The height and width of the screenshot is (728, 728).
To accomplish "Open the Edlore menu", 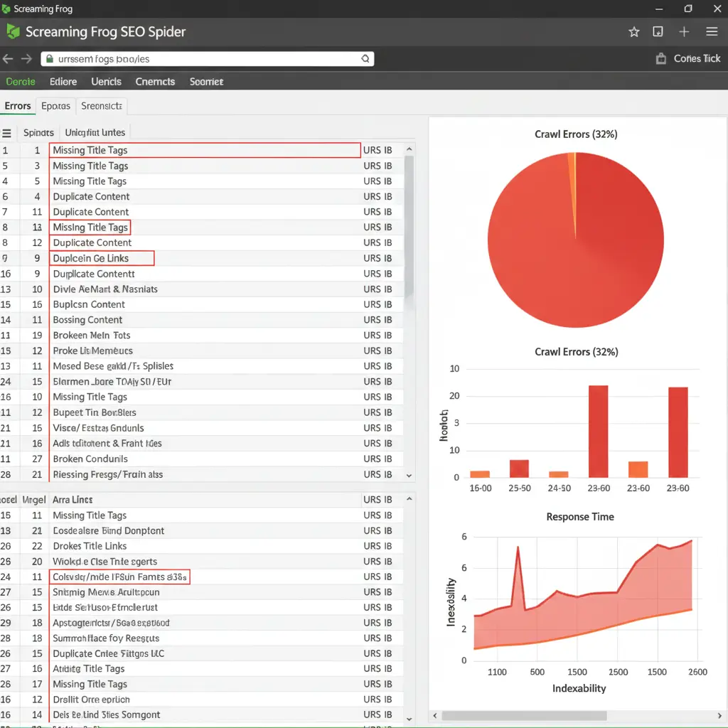I will click(63, 82).
